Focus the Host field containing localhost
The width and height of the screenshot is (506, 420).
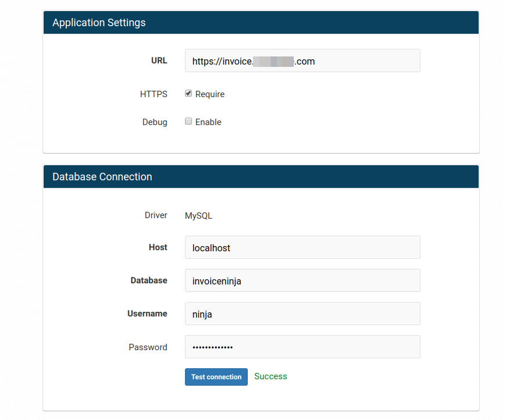[302, 248]
